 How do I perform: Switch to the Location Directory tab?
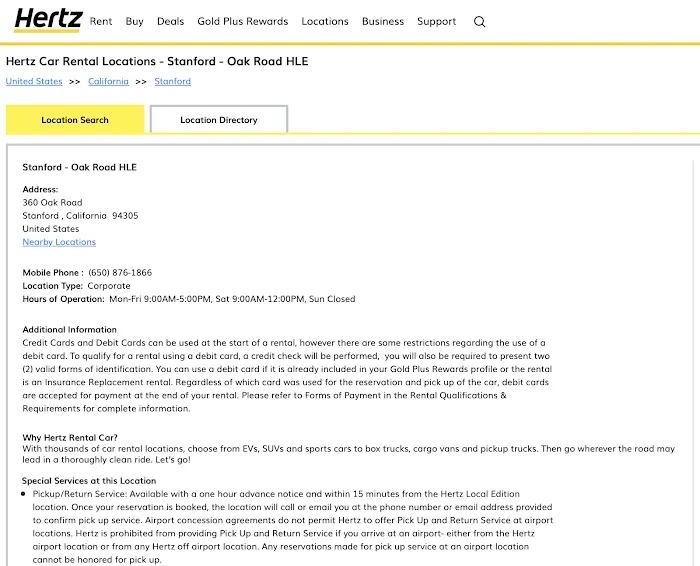(219, 120)
